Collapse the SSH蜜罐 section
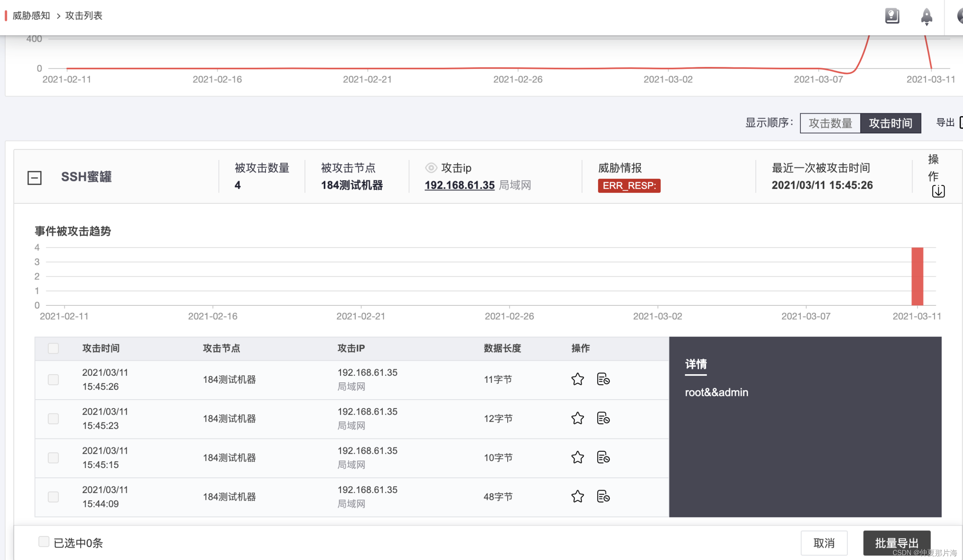 [x=34, y=178]
